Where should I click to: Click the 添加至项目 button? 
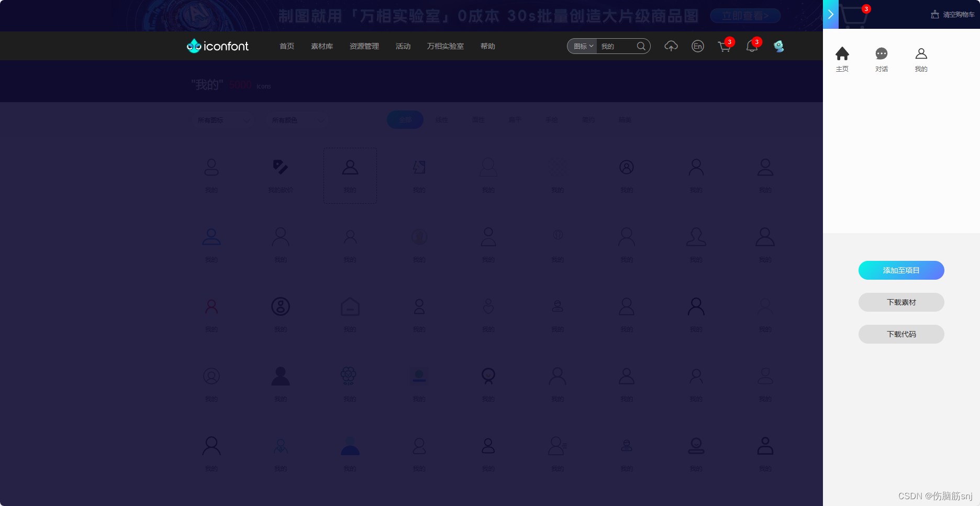pyautogui.click(x=901, y=270)
